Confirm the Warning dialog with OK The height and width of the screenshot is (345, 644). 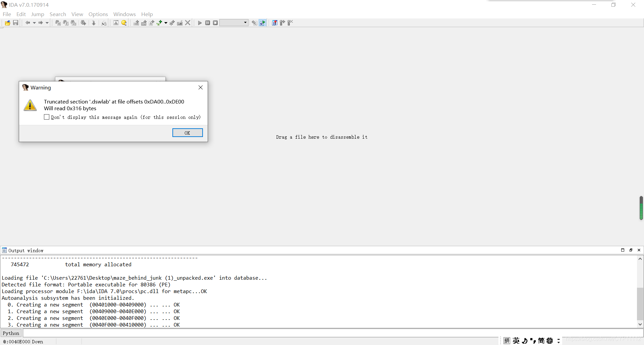(187, 133)
